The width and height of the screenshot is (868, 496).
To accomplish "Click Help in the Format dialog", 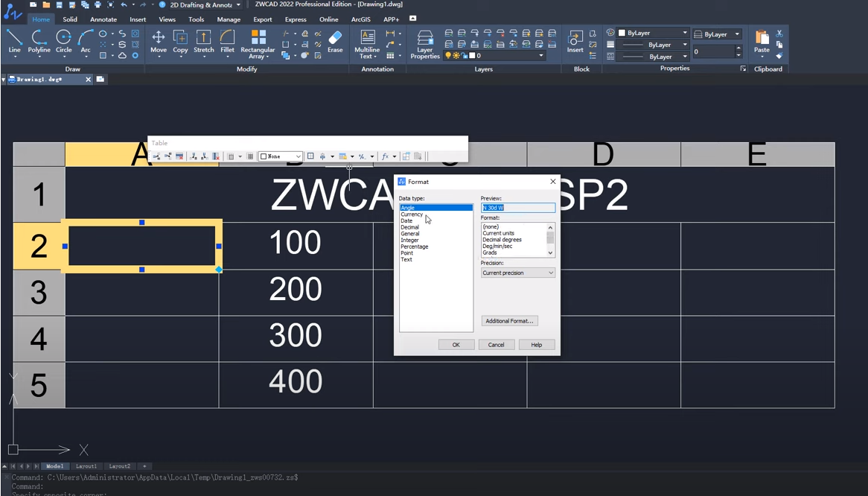I will click(537, 344).
